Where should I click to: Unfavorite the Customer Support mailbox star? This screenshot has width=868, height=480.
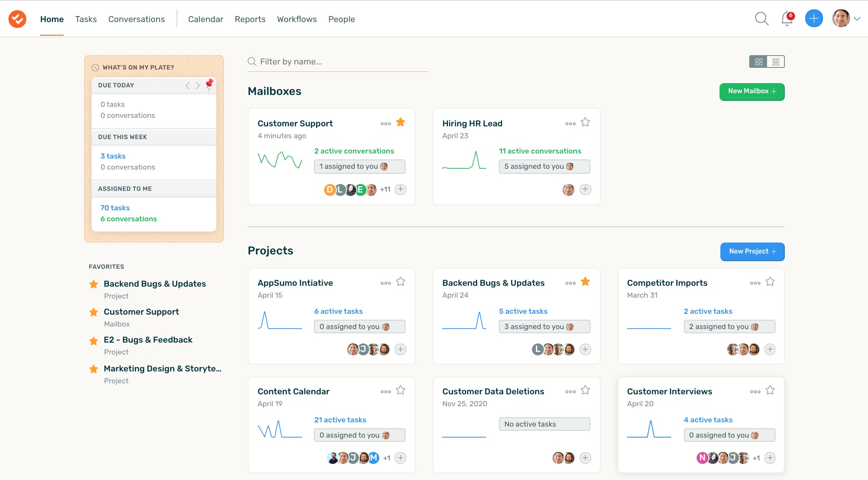(x=400, y=122)
